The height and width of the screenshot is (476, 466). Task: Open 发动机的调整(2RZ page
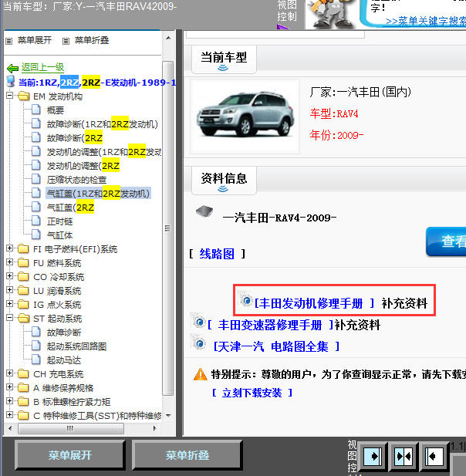coord(83,166)
